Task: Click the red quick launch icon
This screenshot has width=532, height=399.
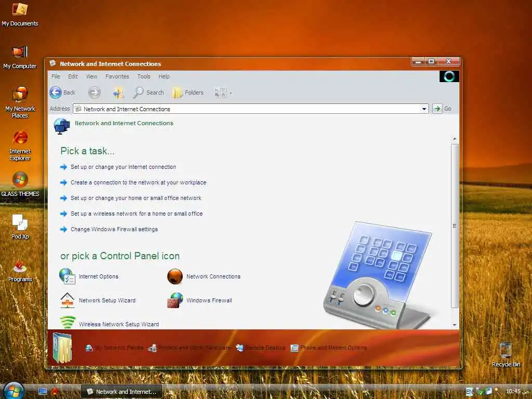Action: coord(55,392)
